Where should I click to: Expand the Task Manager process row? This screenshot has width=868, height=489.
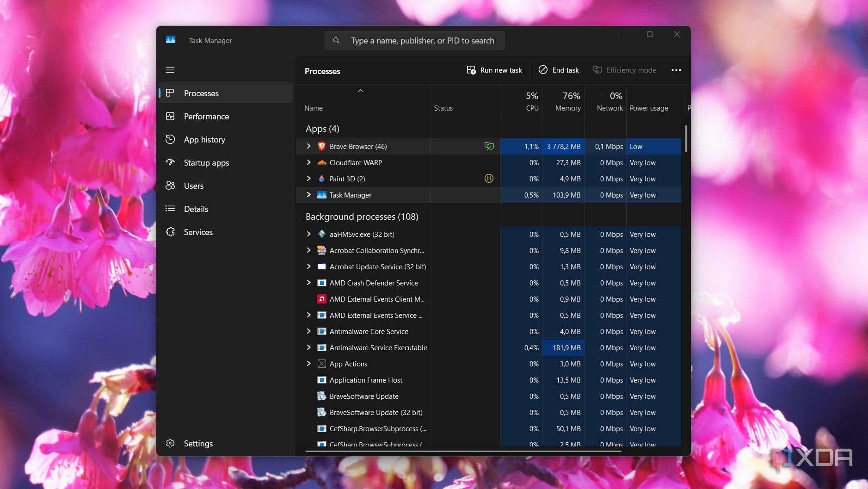309,195
